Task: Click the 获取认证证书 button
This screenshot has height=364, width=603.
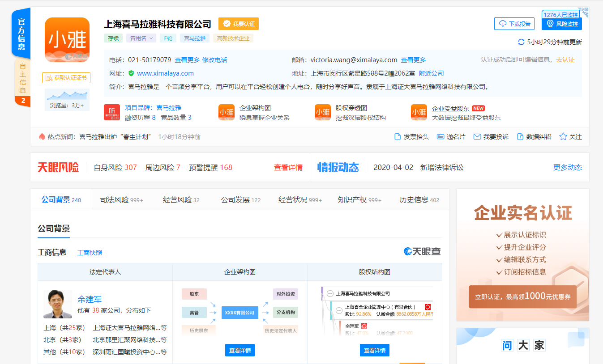Action: click(x=66, y=78)
